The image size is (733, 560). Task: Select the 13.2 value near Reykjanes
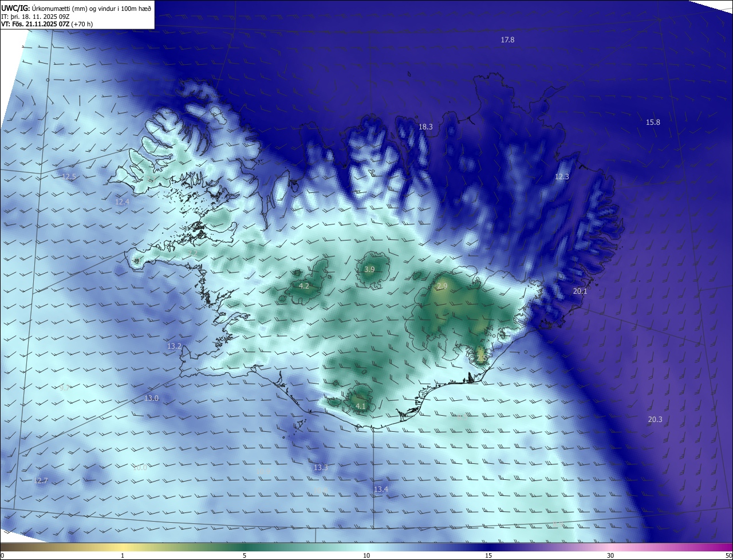coord(174,346)
